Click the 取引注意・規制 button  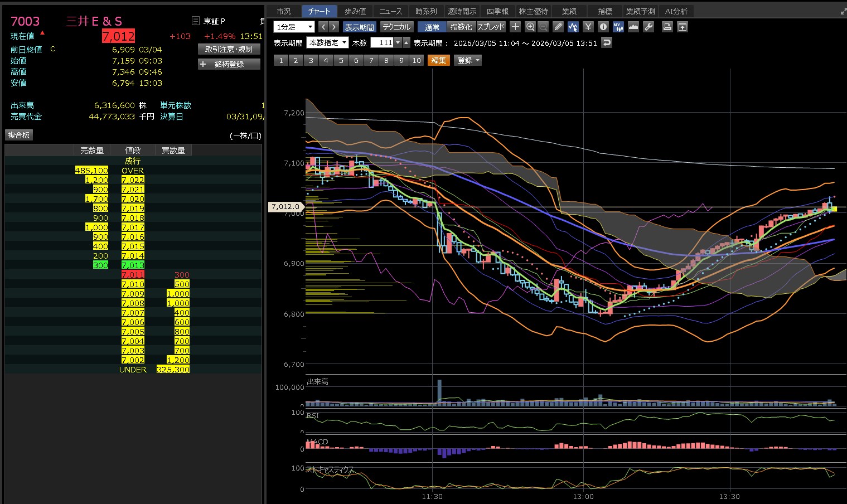click(x=229, y=49)
